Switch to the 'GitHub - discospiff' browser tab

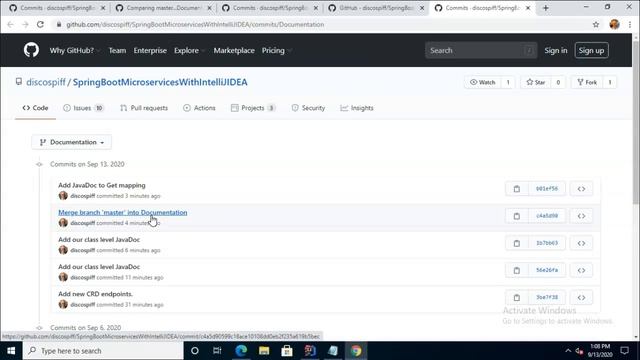click(376, 8)
